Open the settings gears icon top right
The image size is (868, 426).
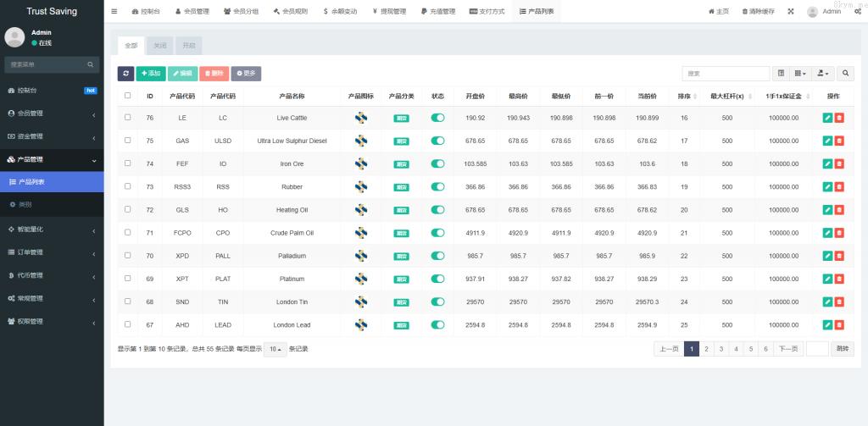pos(858,12)
